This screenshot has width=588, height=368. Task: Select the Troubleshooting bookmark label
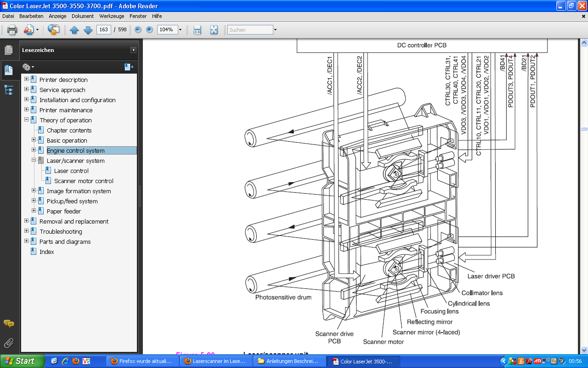pos(61,231)
